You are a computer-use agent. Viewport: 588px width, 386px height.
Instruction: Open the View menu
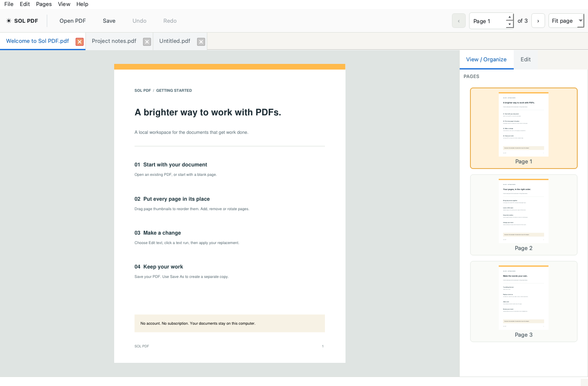point(64,4)
